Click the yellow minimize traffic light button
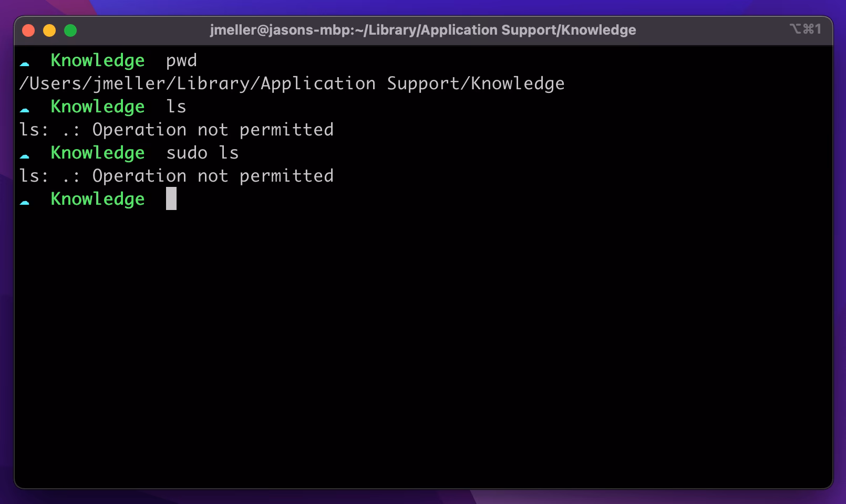846x504 pixels. (50, 30)
